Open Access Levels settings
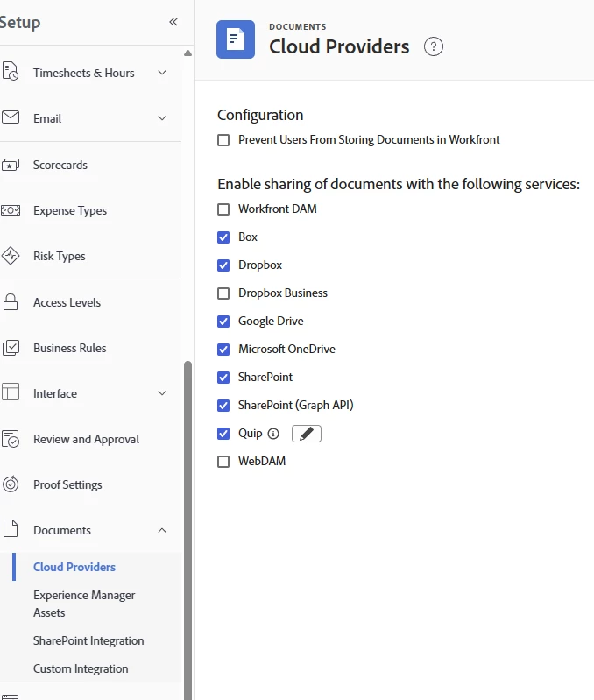The width and height of the screenshot is (594, 700). (67, 302)
